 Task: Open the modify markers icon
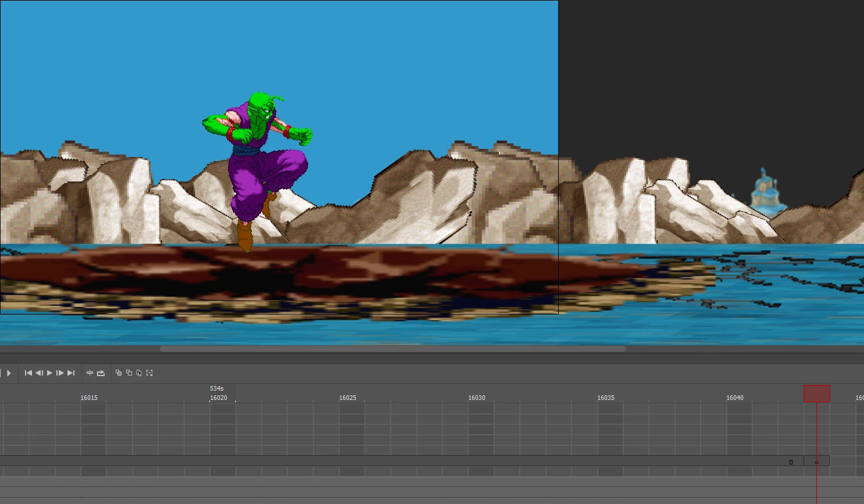point(149,373)
